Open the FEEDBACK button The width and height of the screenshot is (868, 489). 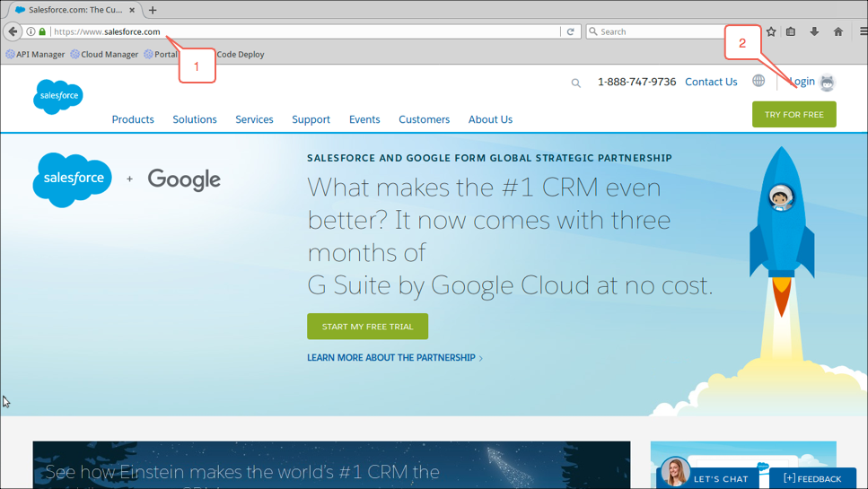click(x=812, y=478)
